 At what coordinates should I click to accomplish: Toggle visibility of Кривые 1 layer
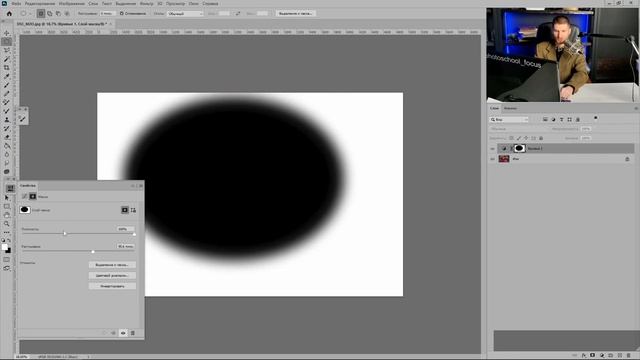(492, 149)
